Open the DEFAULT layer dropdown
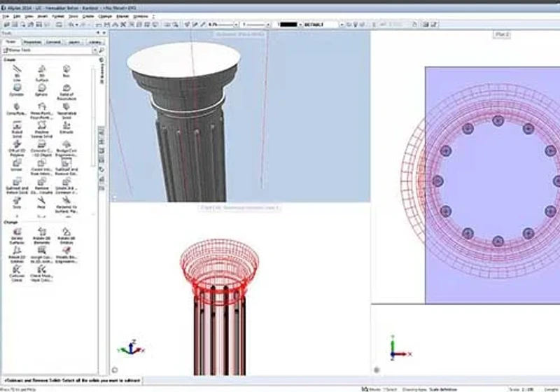The height and width of the screenshot is (392, 560). click(x=342, y=24)
